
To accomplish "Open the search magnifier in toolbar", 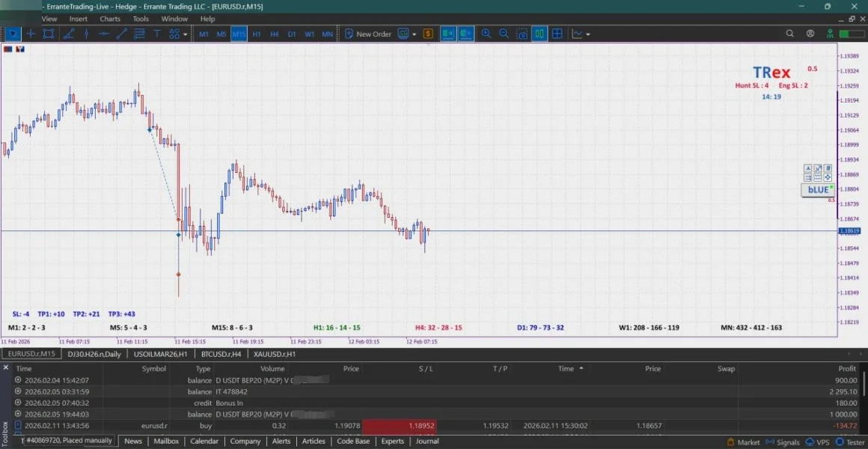I will [789, 34].
